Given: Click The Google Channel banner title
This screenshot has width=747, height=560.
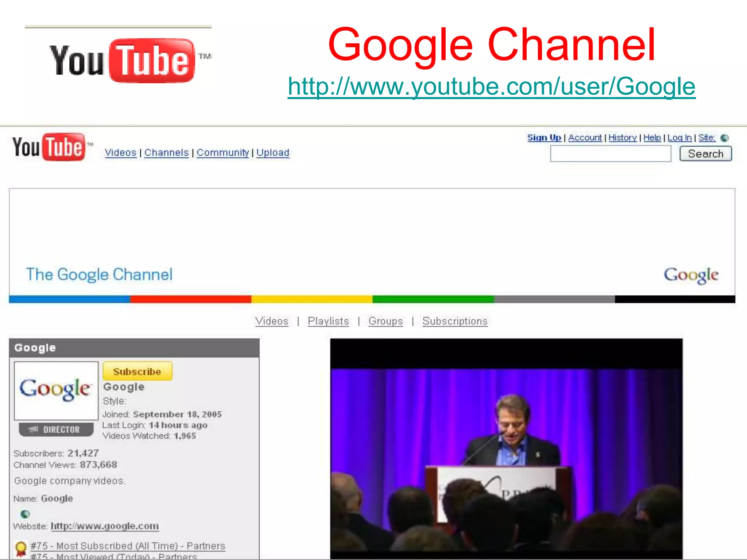Looking at the screenshot, I should [99, 275].
